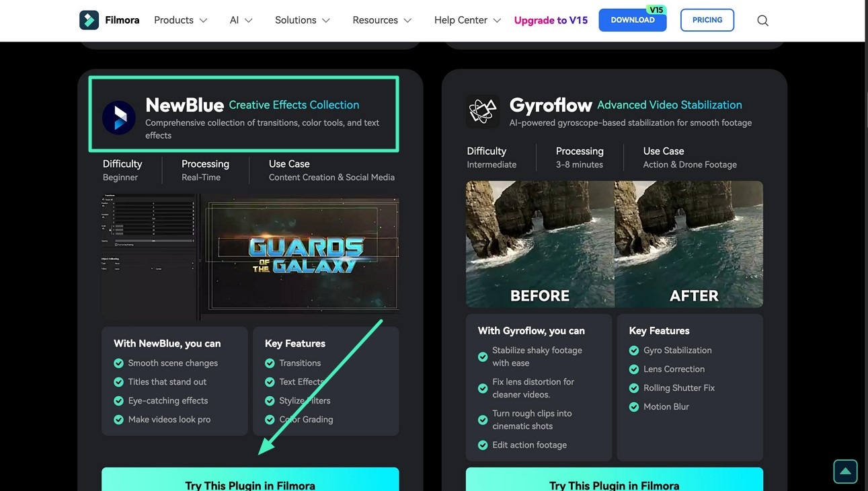Click the back-to-top arrow button
This screenshot has height=491, width=868.
tap(845, 471)
